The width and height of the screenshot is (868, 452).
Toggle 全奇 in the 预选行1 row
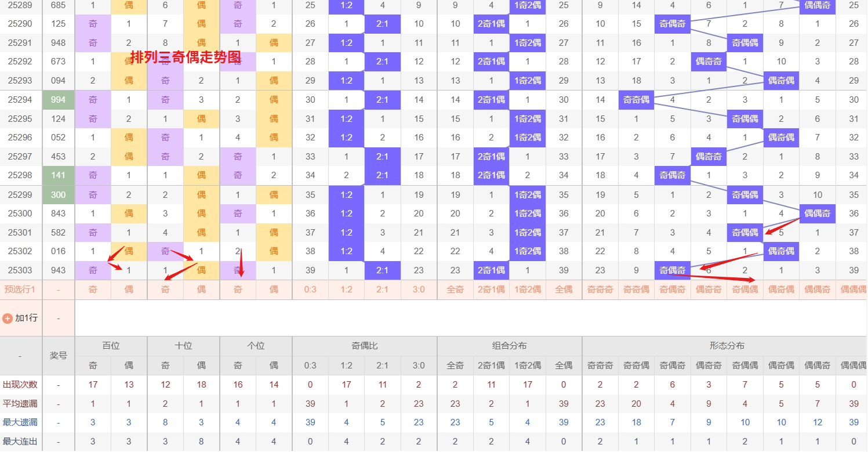click(x=455, y=289)
